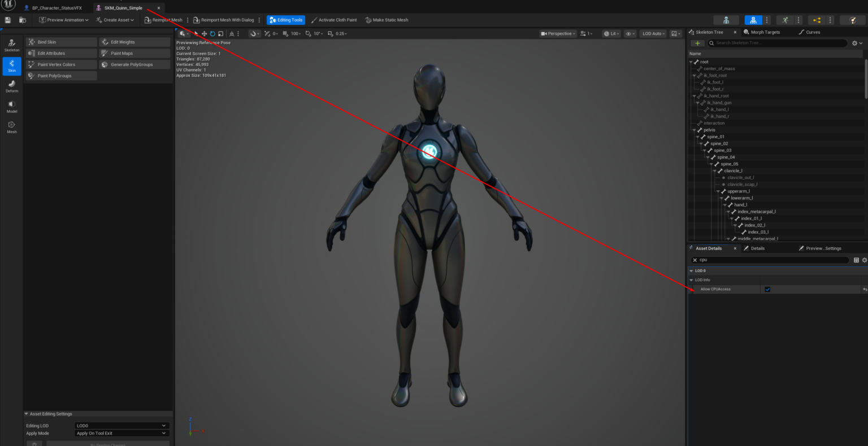The width and height of the screenshot is (868, 446).
Task: Open the Morph Targets tab
Action: tap(765, 32)
